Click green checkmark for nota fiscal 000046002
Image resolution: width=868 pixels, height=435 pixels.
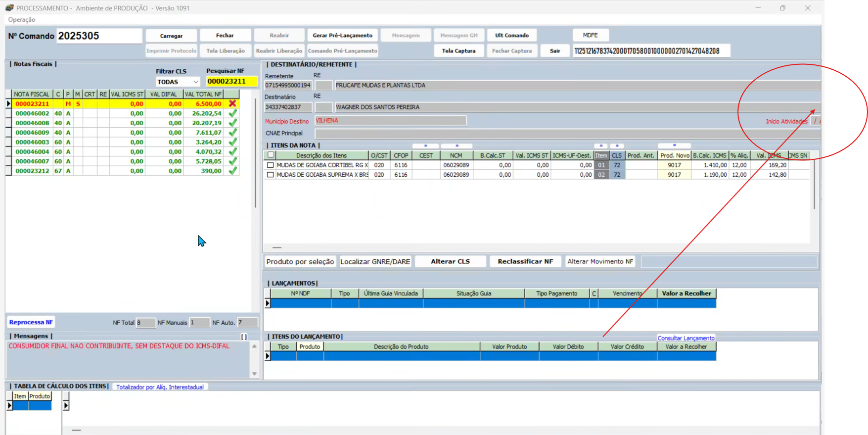point(232,113)
